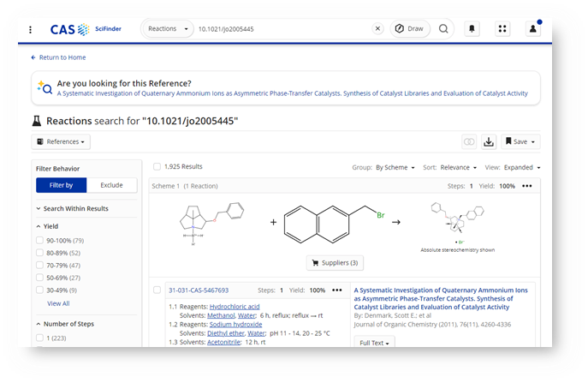Run search with magnifying glass icon
The image size is (588, 383).
point(443,28)
